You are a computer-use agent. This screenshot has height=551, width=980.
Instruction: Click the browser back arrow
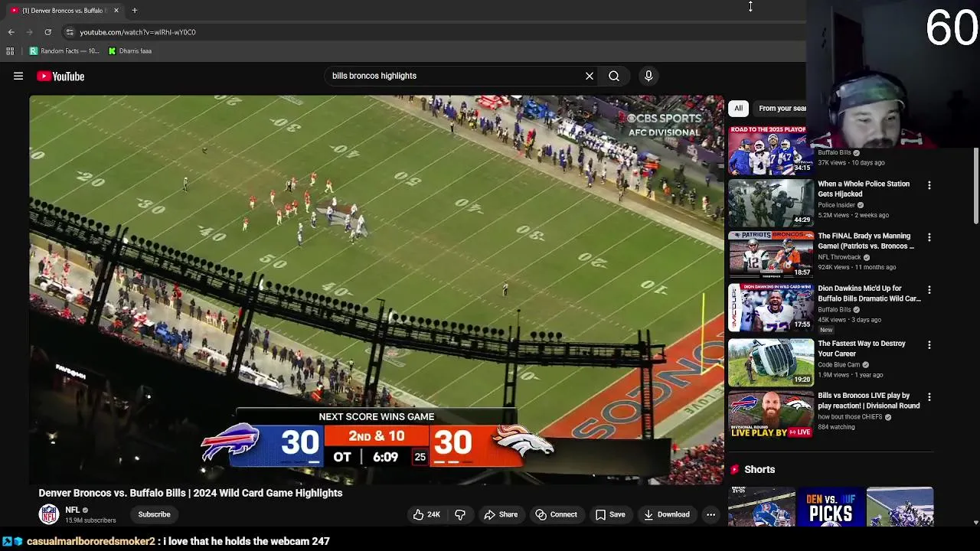click(11, 32)
